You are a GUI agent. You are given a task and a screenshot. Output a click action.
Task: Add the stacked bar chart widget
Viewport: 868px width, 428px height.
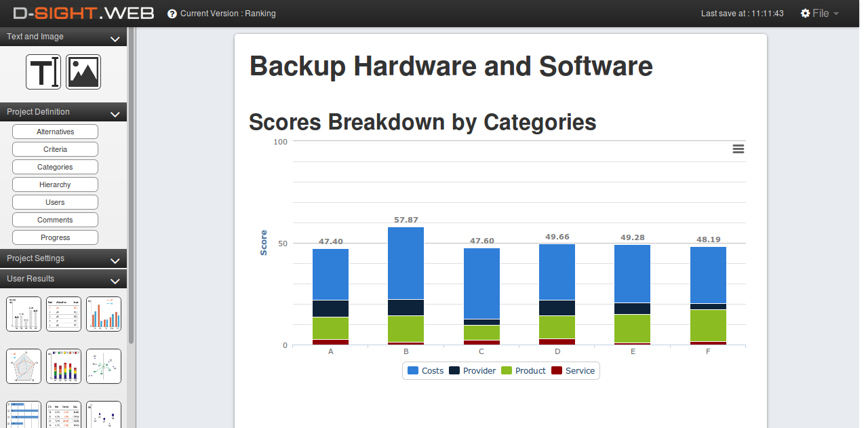pyautogui.click(x=64, y=366)
